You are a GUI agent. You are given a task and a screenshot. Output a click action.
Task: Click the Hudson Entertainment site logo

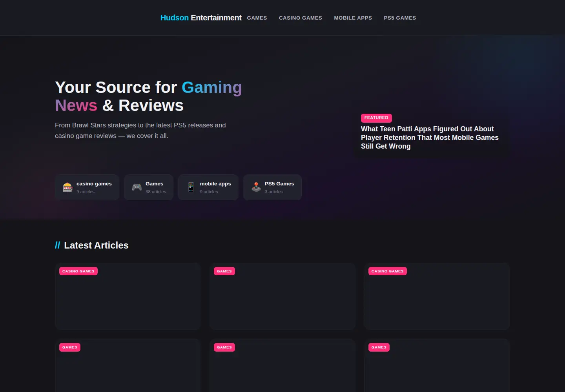(x=201, y=18)
